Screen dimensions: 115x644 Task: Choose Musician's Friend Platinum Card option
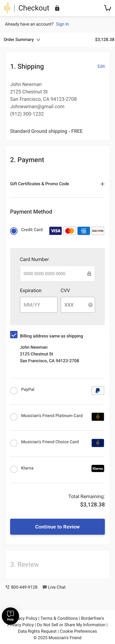pos(14,417)
